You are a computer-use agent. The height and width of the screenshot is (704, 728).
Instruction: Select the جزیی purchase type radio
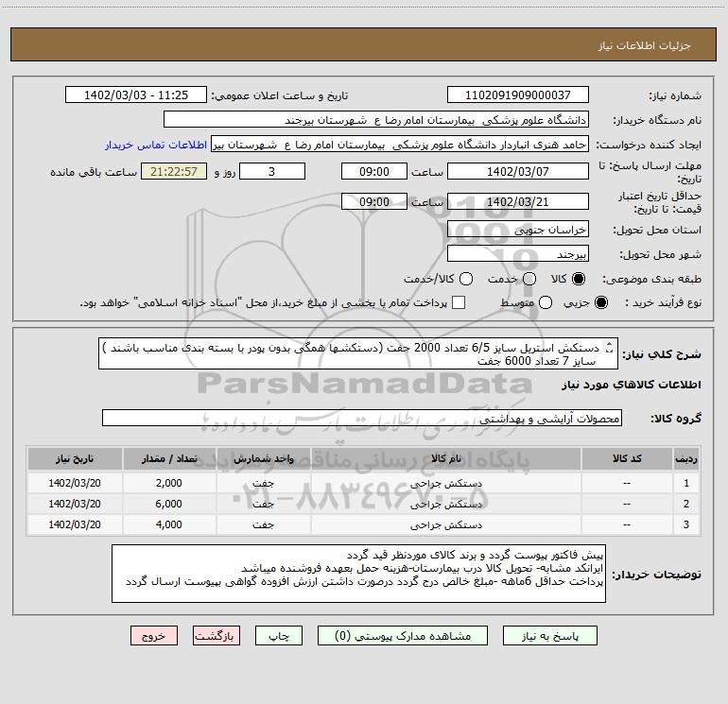coord(601,302)
